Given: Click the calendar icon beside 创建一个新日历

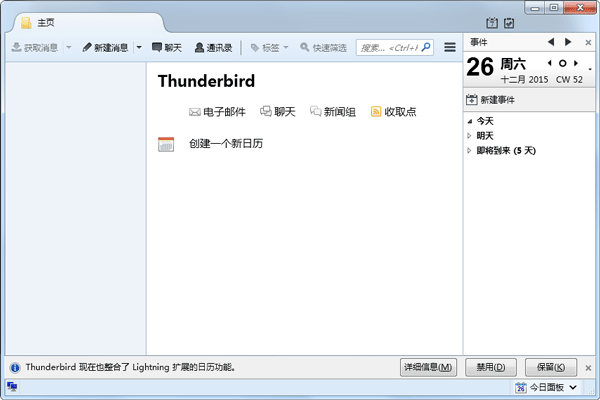Looking at the screenshot, I should coord(166,144).
